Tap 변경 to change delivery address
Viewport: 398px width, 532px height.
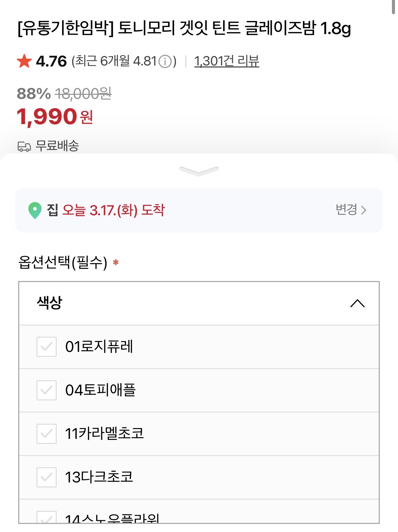pyautogui.click(x=351, y=210)
